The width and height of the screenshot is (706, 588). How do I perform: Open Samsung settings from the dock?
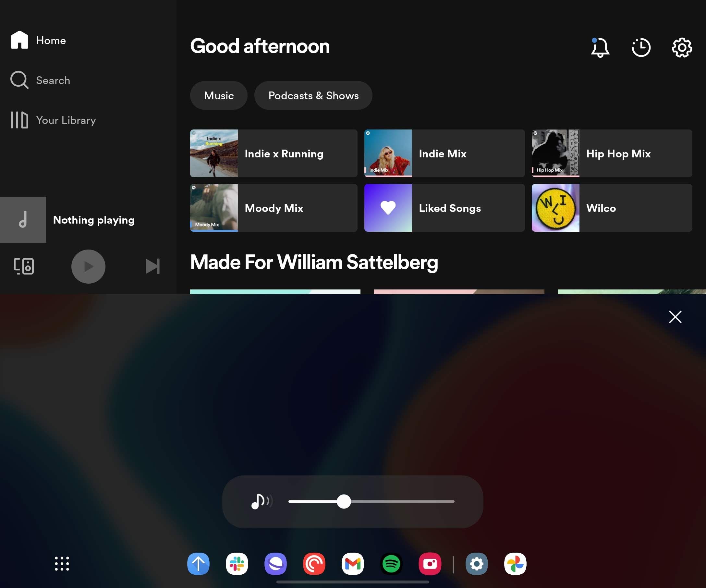point(477,564)
